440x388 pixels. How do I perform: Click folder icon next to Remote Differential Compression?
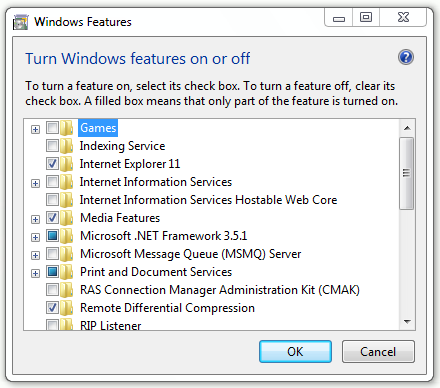(67, 308)
